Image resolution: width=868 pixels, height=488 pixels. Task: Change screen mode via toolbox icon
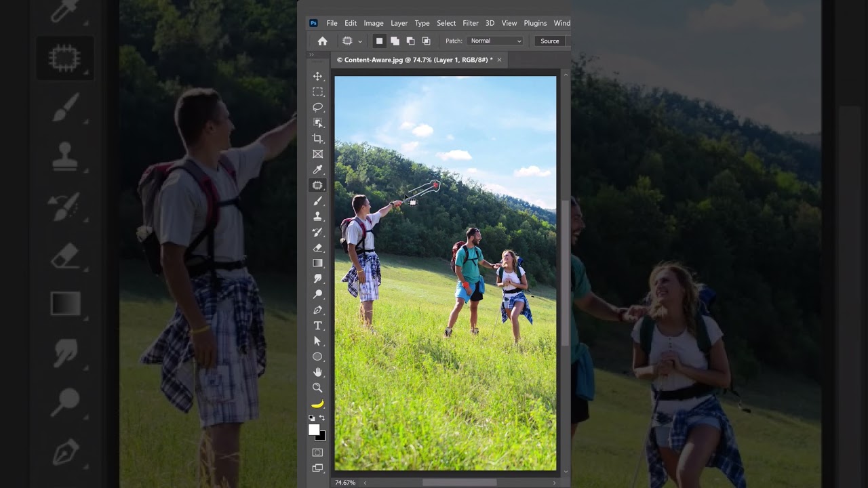tap(317, 468)
